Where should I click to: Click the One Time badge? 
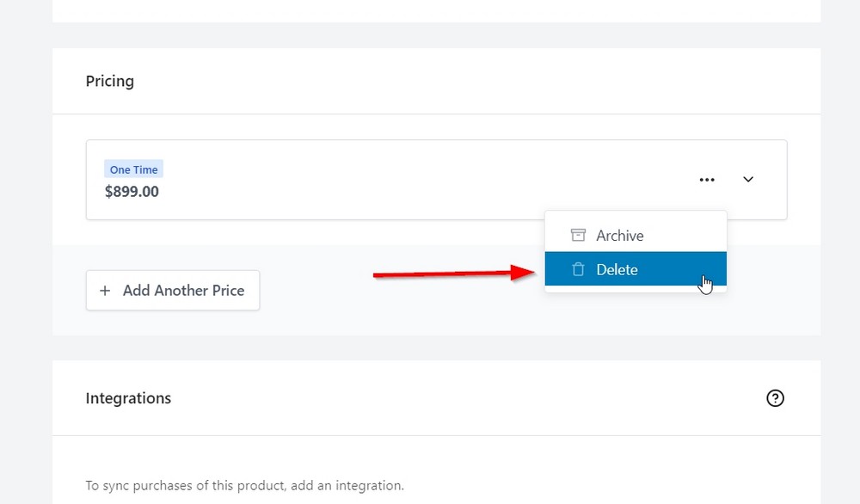133,169
